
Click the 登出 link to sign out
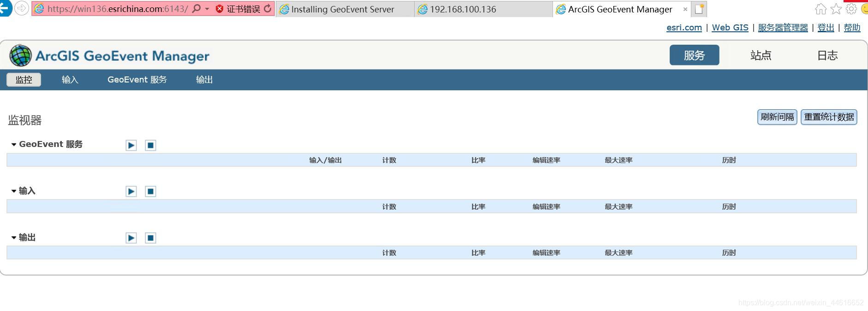[826, 28]
